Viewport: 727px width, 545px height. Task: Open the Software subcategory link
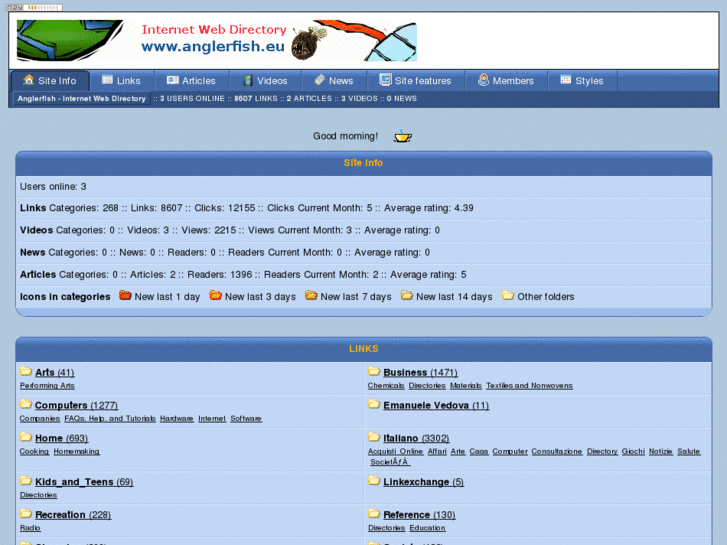pyautogui.click(x=246, y=418)
